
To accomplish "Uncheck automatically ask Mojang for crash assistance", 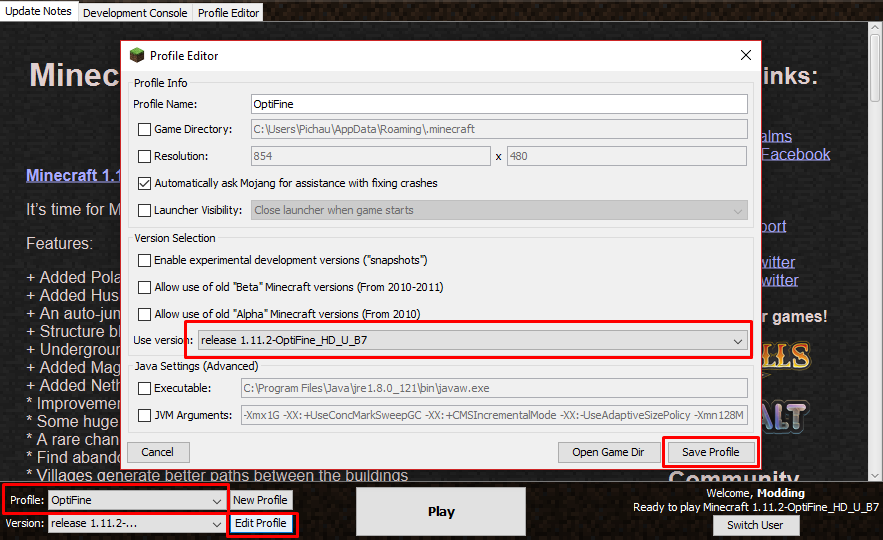I will click(x=144, y=184).
